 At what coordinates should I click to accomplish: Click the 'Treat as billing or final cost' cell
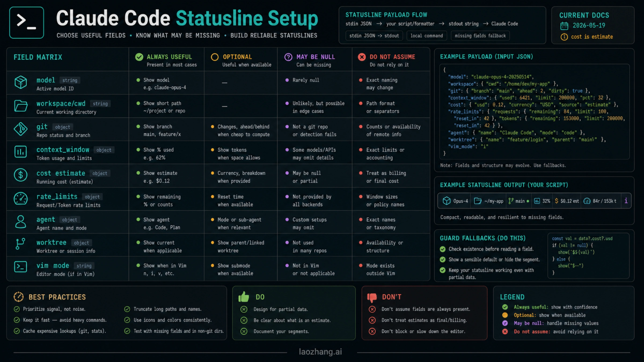391,176
